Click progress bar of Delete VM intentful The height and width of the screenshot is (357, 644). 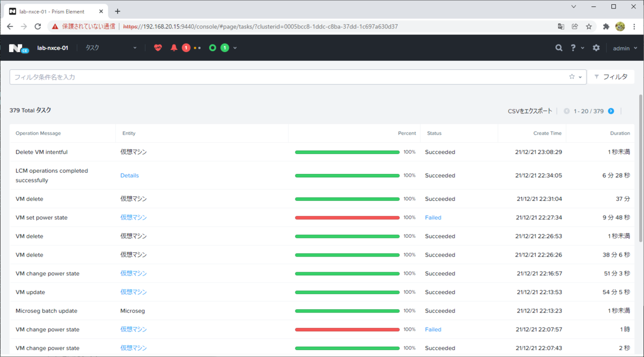pos(347,152)
